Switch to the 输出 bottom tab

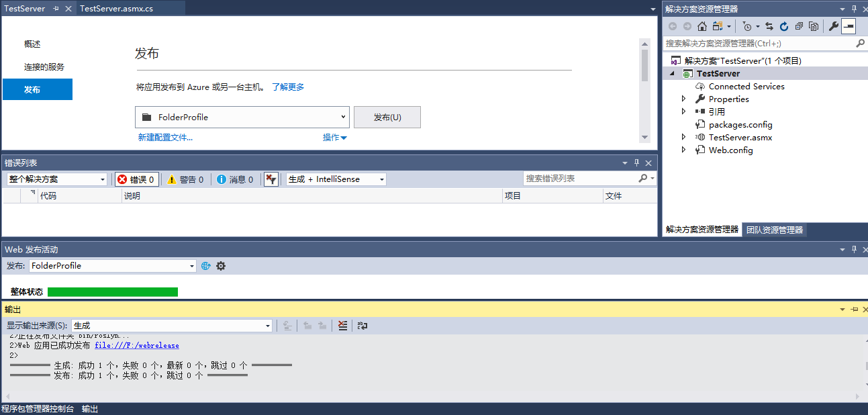(90, 409)
